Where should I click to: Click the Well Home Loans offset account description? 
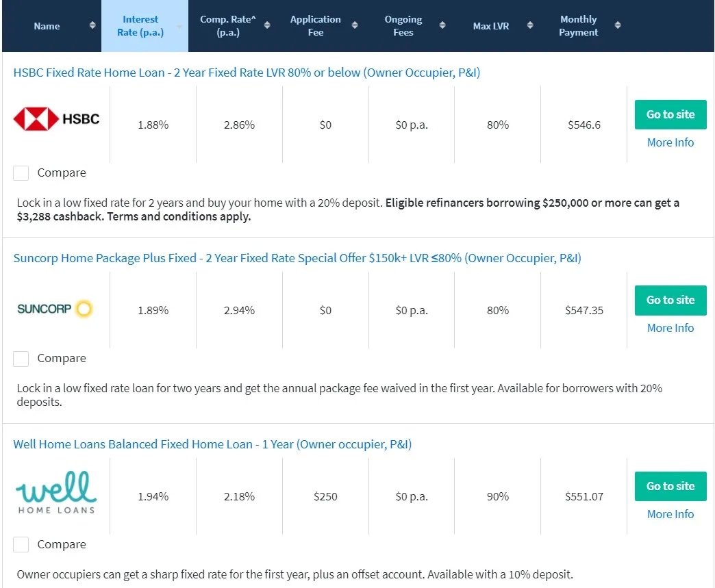click(x=294, y=574)
